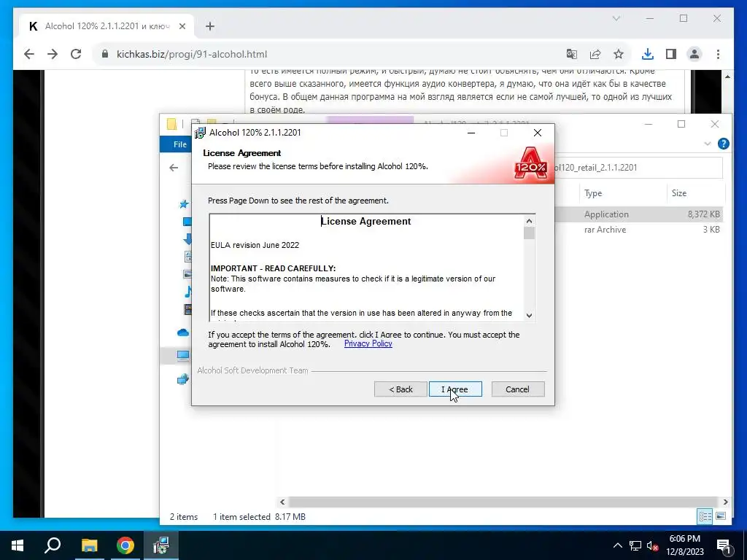This screenshot has height=560, width=747.
Task: Click the '2 items' status text
Action: (184, 517)
